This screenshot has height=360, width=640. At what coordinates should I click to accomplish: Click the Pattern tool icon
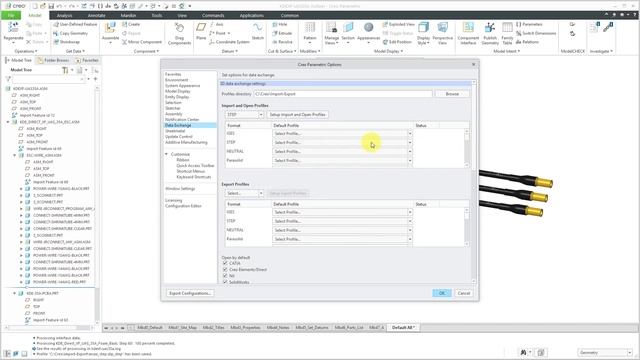[310, 28]
